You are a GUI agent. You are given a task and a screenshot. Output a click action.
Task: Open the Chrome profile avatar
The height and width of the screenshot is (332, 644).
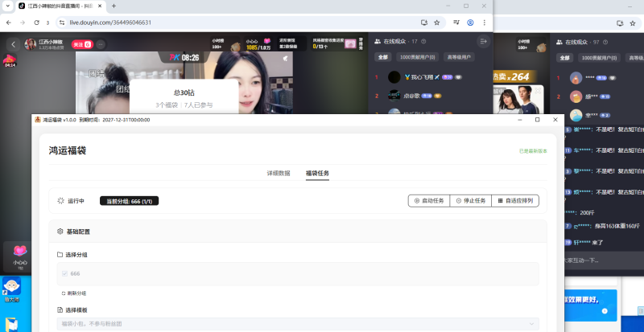tap(470, 23)
